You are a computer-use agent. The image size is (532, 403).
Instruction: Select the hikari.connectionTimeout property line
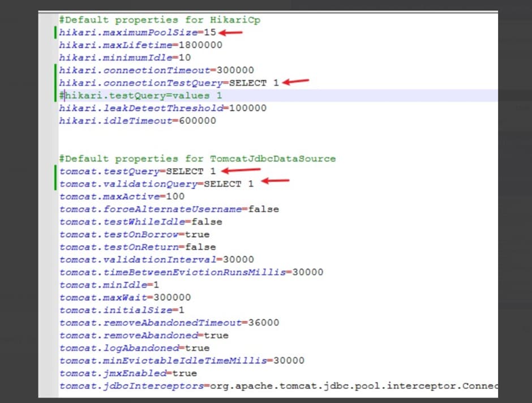pos(156,70)
